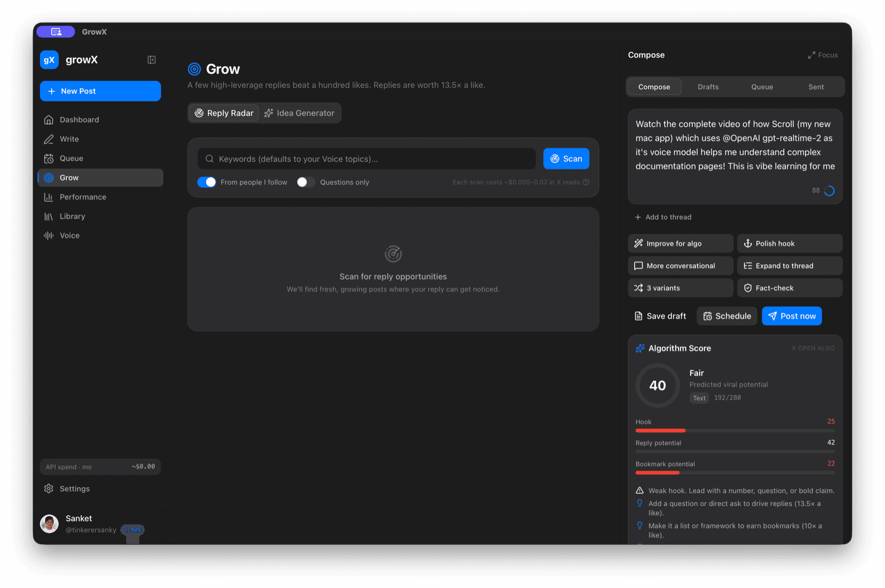Image resolution: width=885 pixels, height=588 pixels.
Task: Open Performance from the sidebar
Action: pyautogui.click(x=100, y=197)
